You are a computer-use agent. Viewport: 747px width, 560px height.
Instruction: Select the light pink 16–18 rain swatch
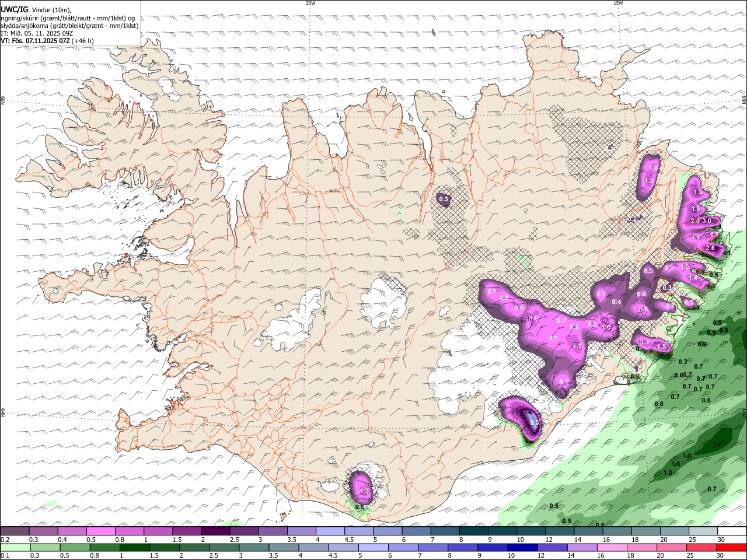point(611,547)
